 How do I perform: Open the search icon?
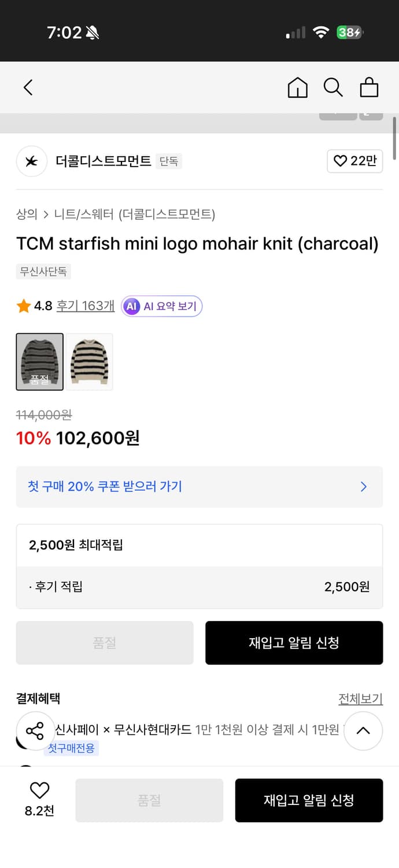[333, 87]
